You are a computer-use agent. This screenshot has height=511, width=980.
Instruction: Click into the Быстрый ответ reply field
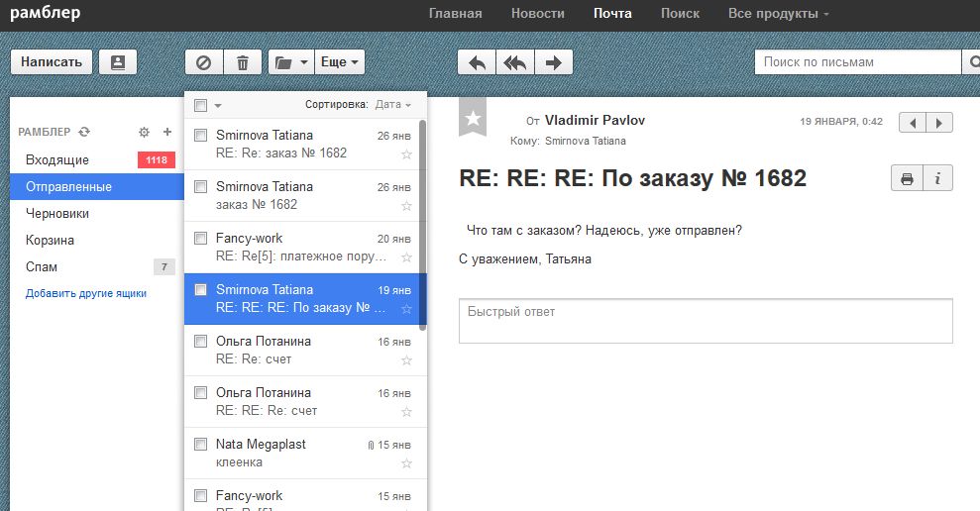(705, 321)
